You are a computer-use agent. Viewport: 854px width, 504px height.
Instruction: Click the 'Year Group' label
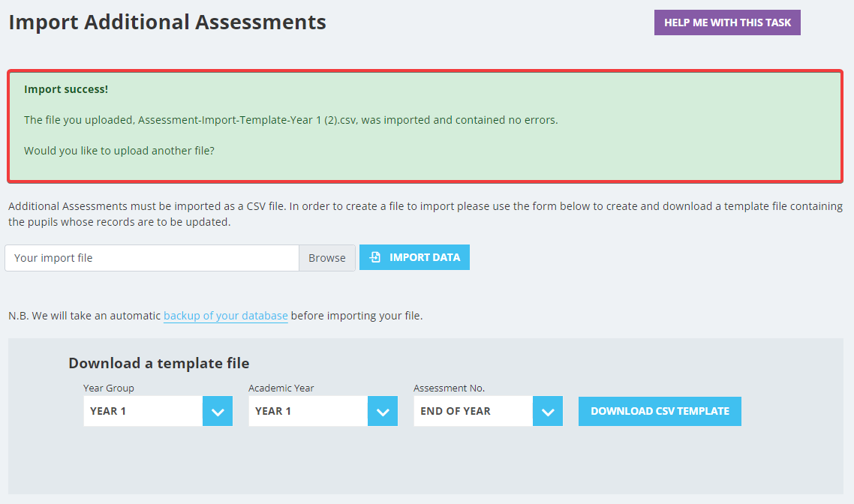[x=108, y=388]
